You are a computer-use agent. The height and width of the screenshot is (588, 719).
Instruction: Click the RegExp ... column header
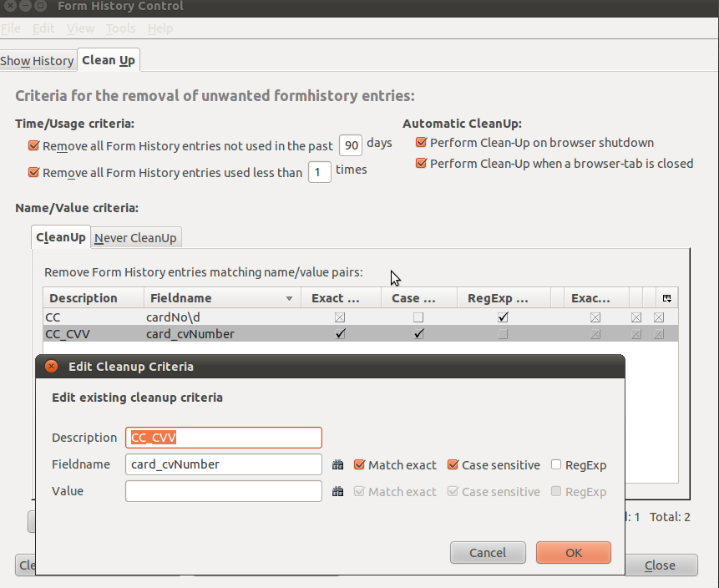504,298
